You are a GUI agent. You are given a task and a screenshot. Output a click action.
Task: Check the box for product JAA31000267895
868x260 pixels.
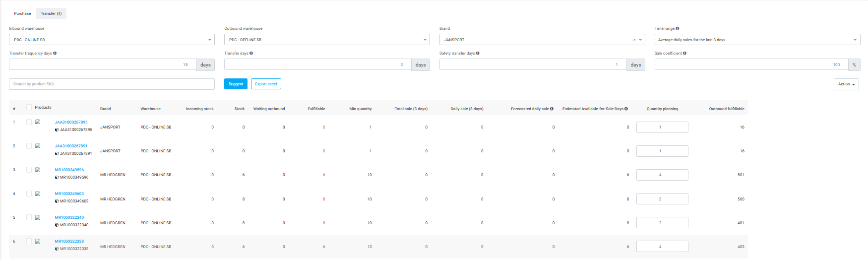[x=29, y=122]
